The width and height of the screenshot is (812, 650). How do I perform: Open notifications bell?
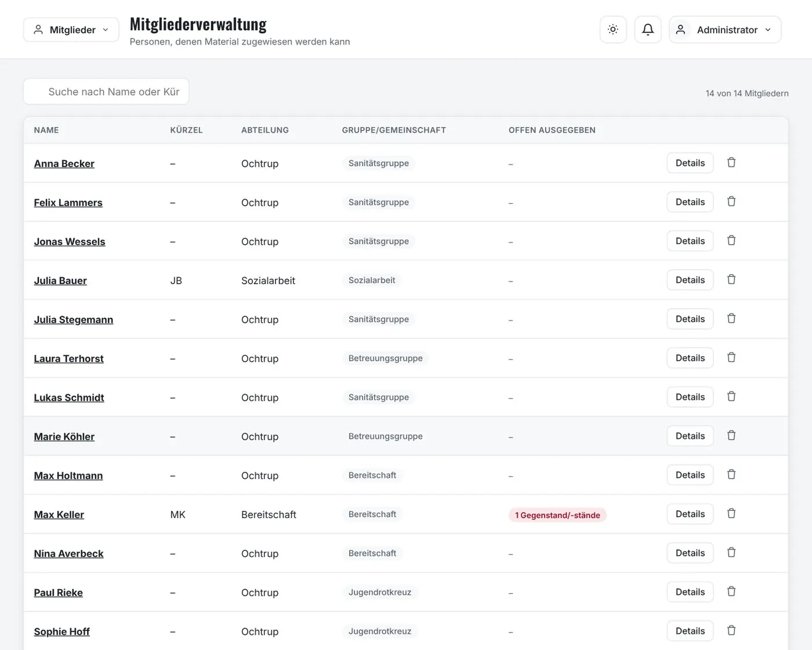click(x=648, y=30)
